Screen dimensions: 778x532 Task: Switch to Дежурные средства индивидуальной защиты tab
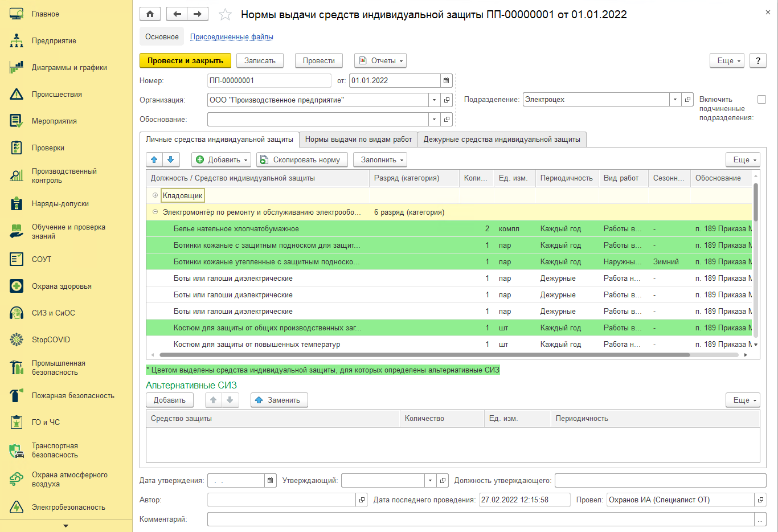click(x=502, y=140)
